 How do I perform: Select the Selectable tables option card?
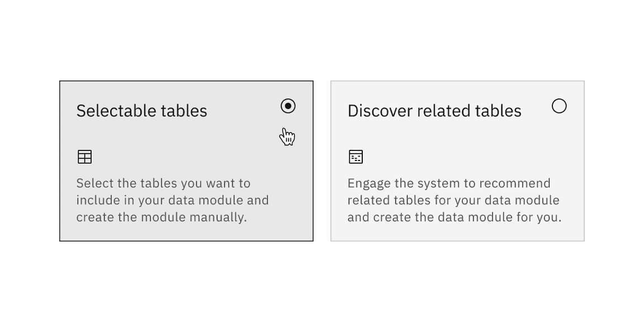[186, 161]
